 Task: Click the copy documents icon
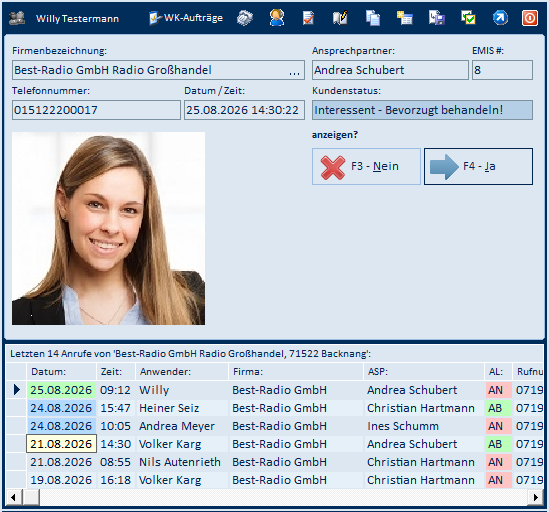tap(373, 18)
